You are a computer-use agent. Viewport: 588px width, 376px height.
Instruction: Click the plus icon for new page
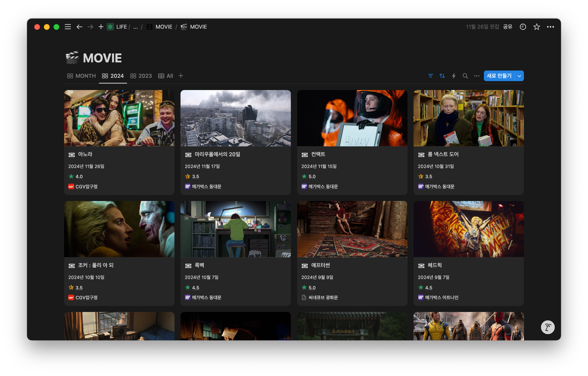[101, 27]
